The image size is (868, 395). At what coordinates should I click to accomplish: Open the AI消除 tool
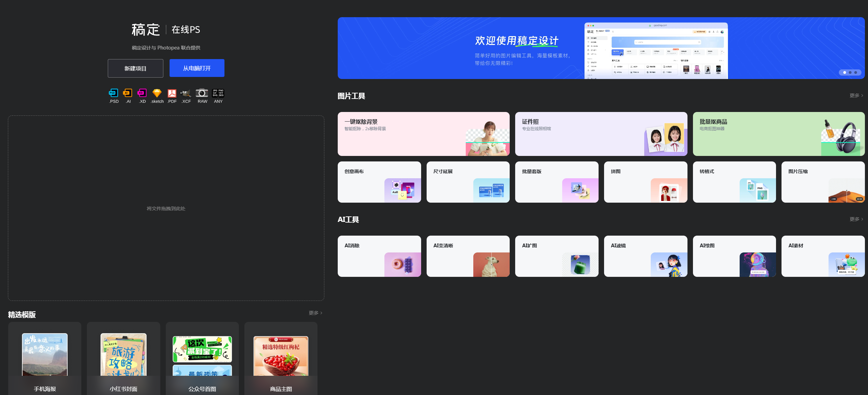379,256
